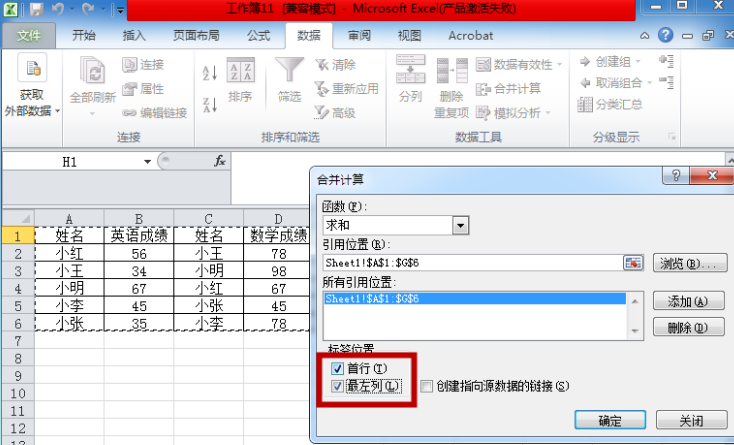Select column C header
The image size is (734, 445).
pyautogui.click(x=208, y=219)
